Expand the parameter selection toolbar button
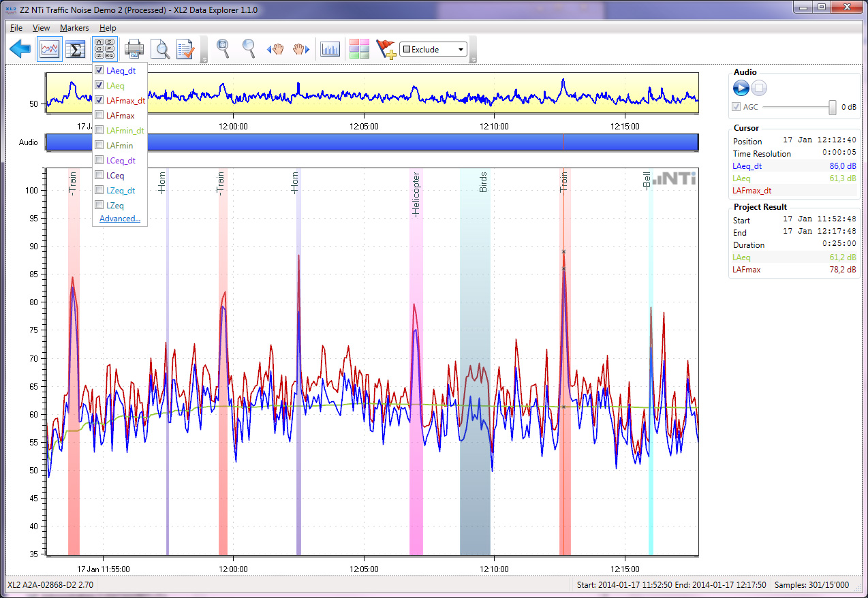Image resolution: width=868 pixels, height=598 pixels. pyautogui.click(x=106, y=49)
